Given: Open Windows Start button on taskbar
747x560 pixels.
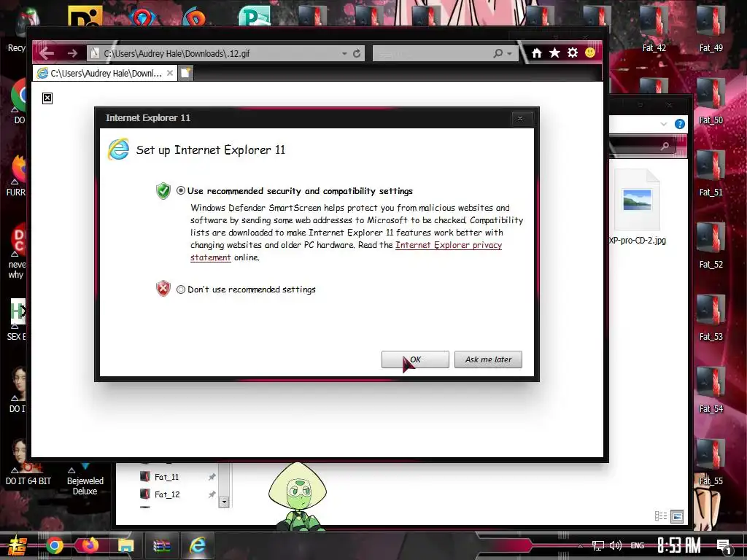Looking at the screenshot, I should (18, 545).
